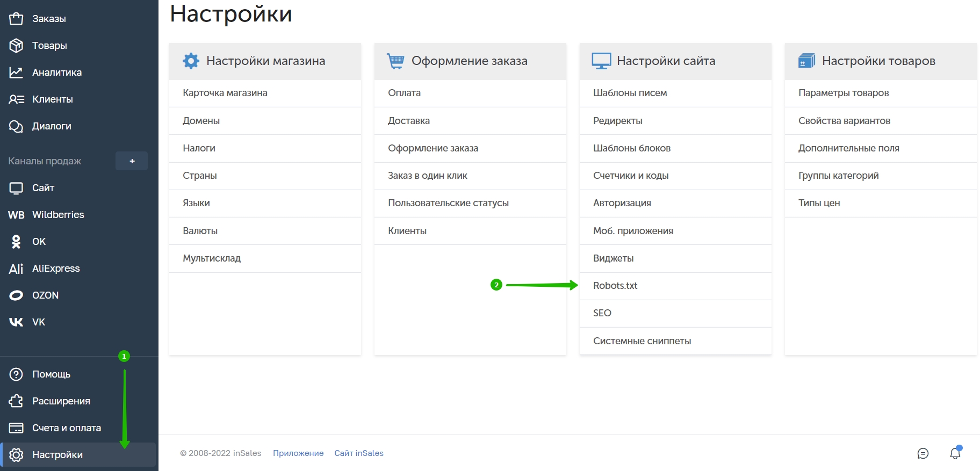Click the Orders shopping bag icon
The width and height of the screenshot is (980, 471).
(16, 19)
